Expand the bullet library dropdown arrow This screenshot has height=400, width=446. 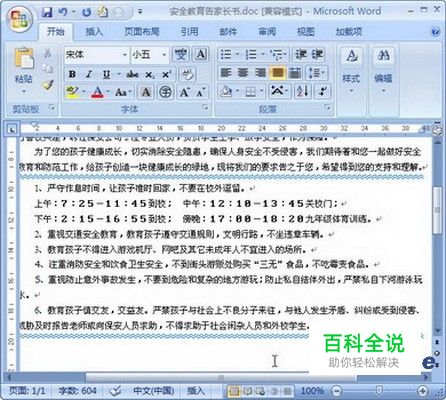(x=237, y=54)
